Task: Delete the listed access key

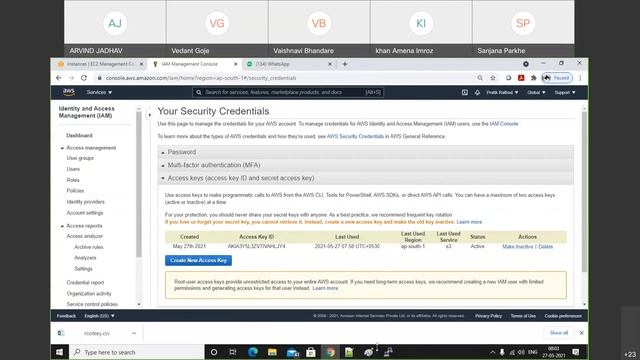Action: click(x=546, y=247)
